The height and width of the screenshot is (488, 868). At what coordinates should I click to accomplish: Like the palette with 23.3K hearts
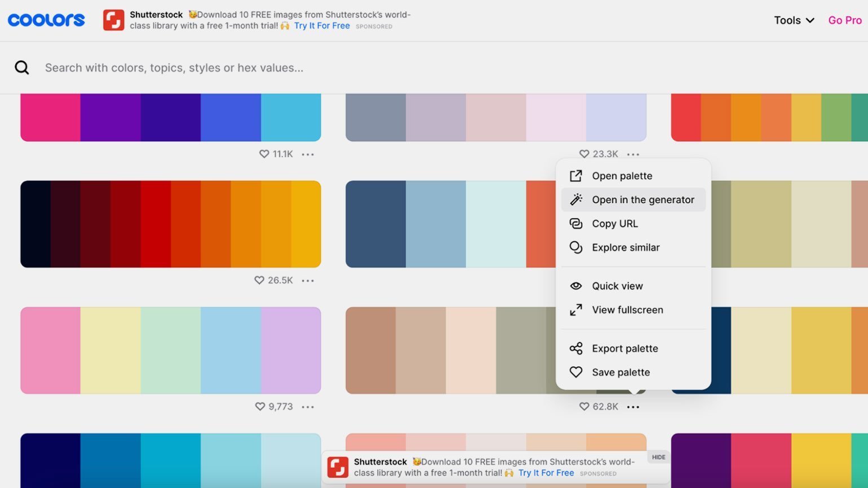584,154
